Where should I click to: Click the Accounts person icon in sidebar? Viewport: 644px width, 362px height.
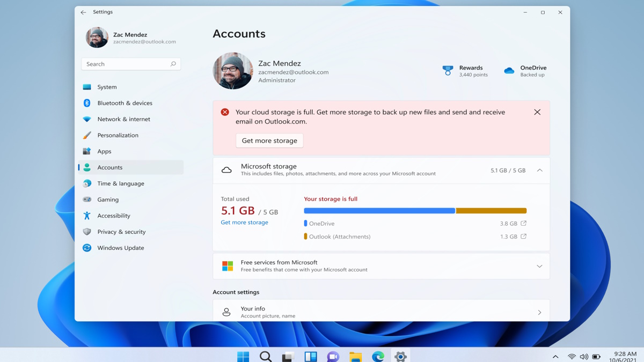[87, 167]
